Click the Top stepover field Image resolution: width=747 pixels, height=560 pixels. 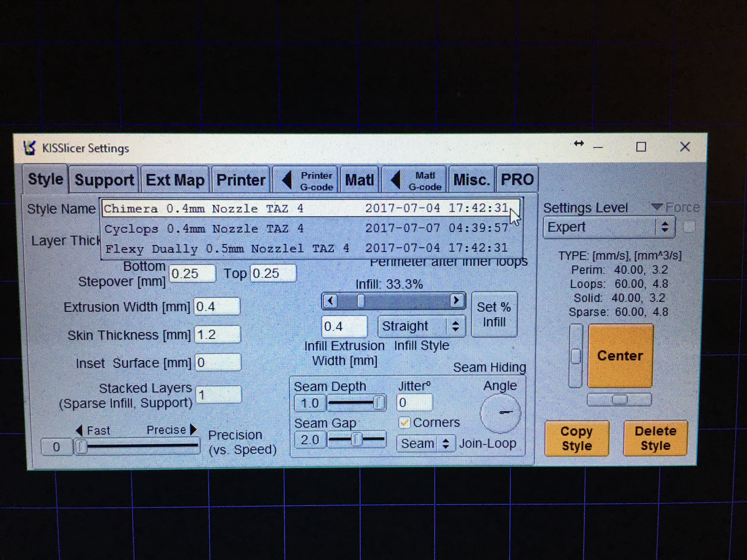tap(273, 273)
